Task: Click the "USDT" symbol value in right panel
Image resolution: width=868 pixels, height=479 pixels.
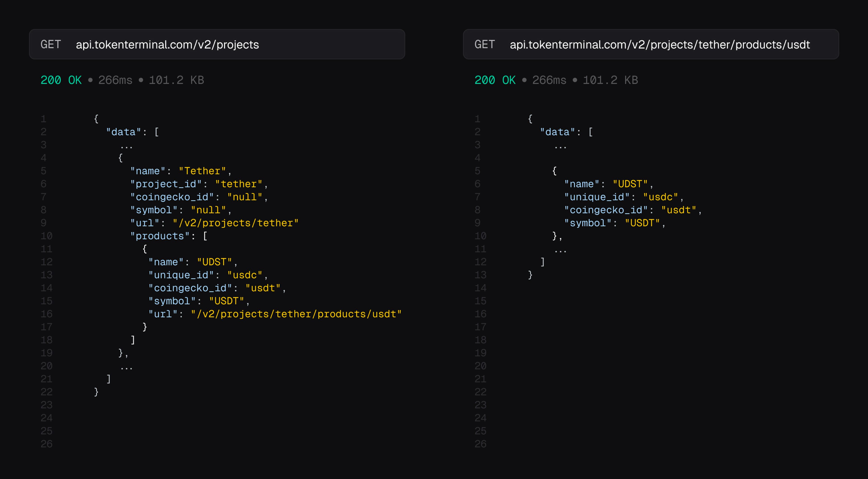Action: (x=642, y=223)
